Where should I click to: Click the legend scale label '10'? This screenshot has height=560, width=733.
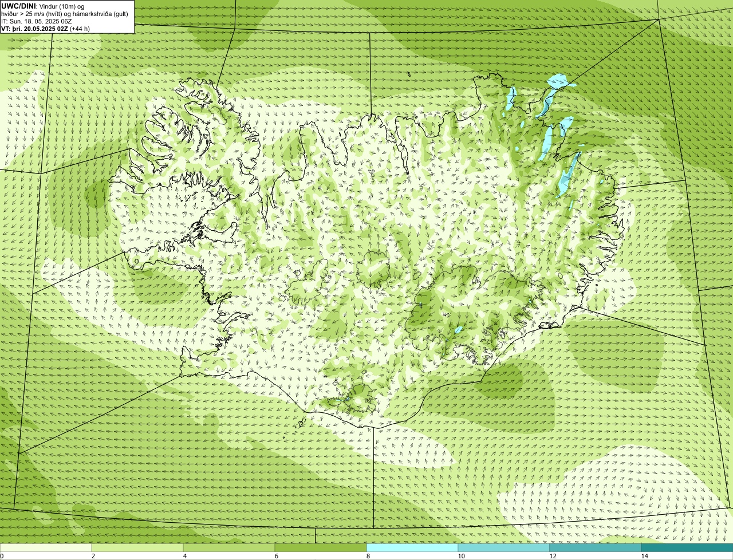[461, 556]
